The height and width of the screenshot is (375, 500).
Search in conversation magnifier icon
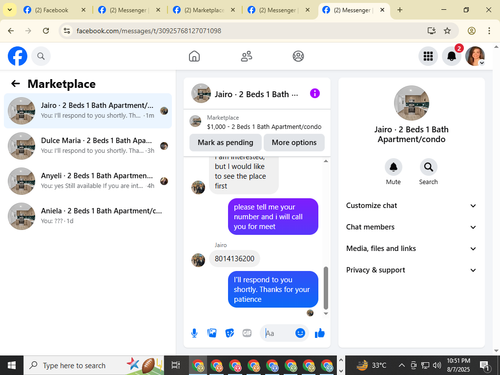click(428, 167)
